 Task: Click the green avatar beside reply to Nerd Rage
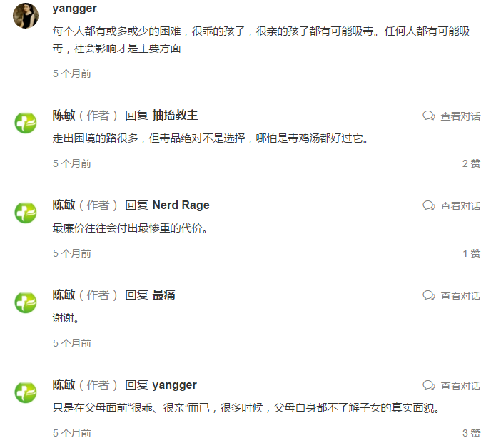point(26,212)
